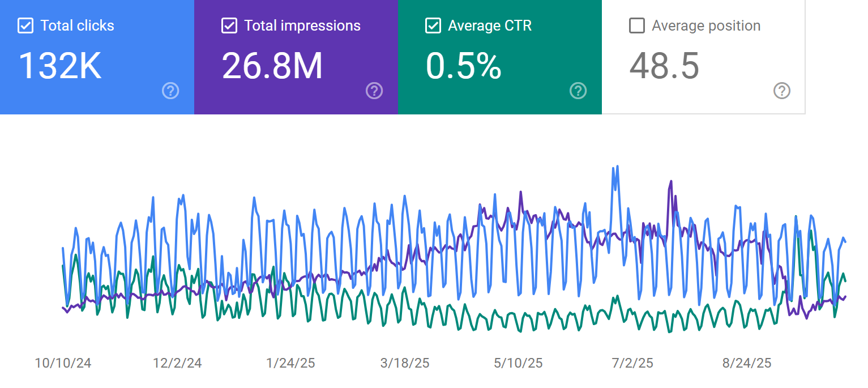Click the checkmark icon on Average CTR card
Viewport: 868px width, 388px height.
point(433,25)
